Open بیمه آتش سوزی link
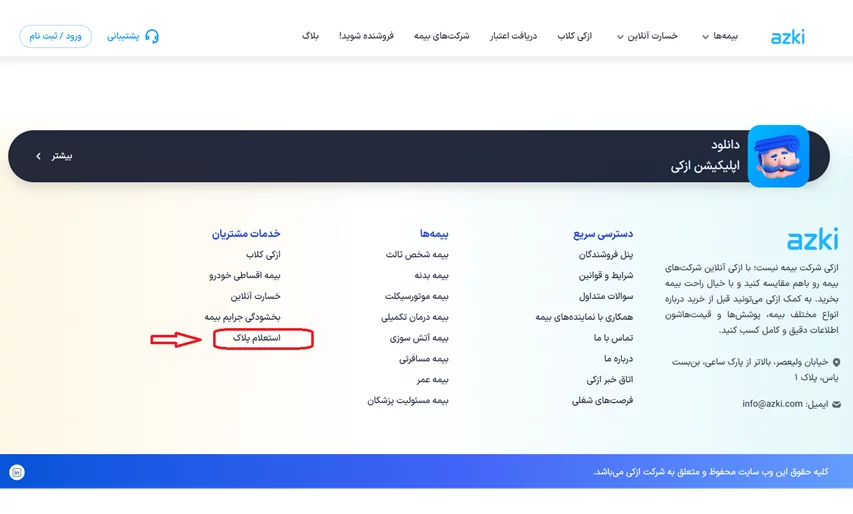The image size is (853, 514). pos(419,338)
